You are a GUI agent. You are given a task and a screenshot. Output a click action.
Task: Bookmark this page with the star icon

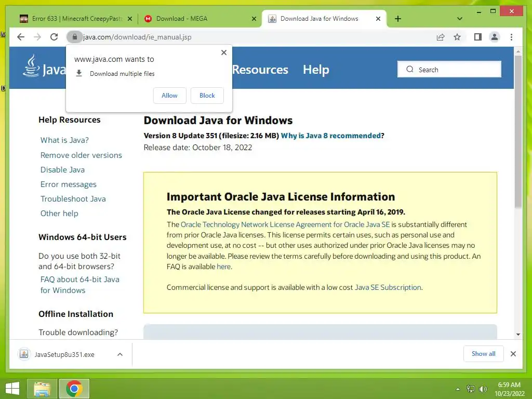click(x=457, y=37)
